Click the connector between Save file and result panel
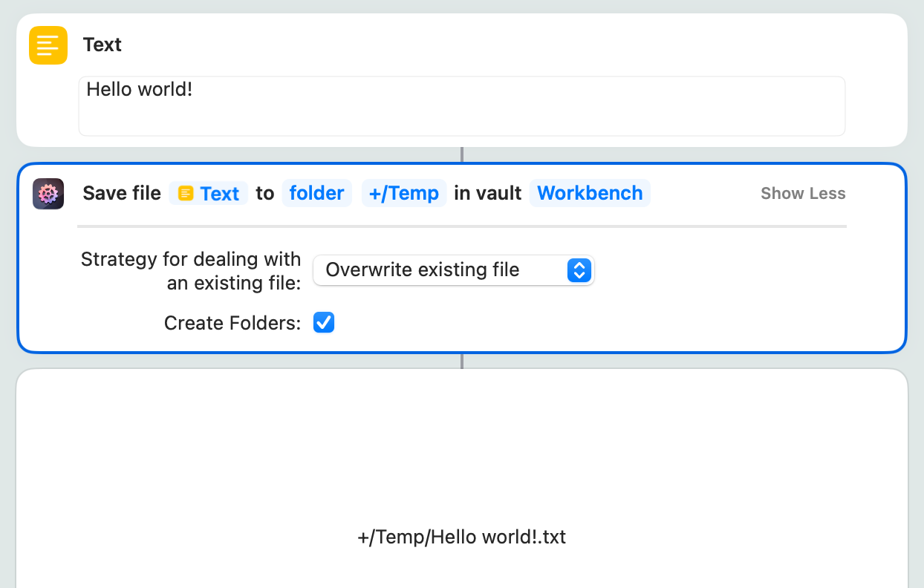This screenshot has height=588, width=924. click(x=462, y=361)
